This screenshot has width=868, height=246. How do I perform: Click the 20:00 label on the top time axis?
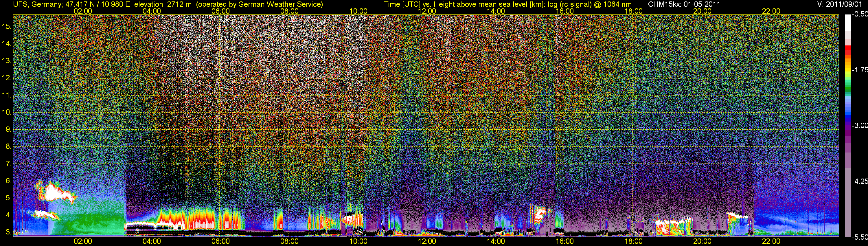click(x=702, y=11)
